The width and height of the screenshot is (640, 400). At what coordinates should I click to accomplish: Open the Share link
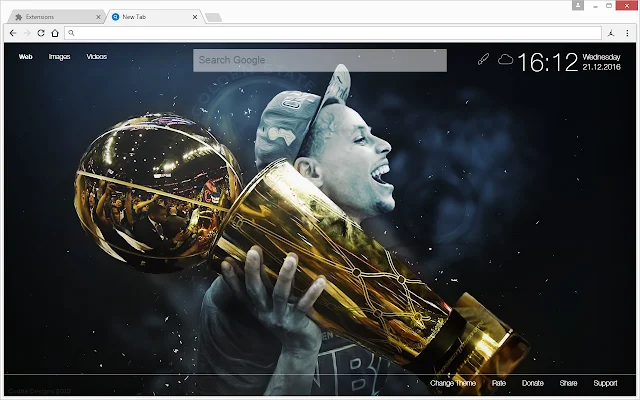(x=569, y=383)
